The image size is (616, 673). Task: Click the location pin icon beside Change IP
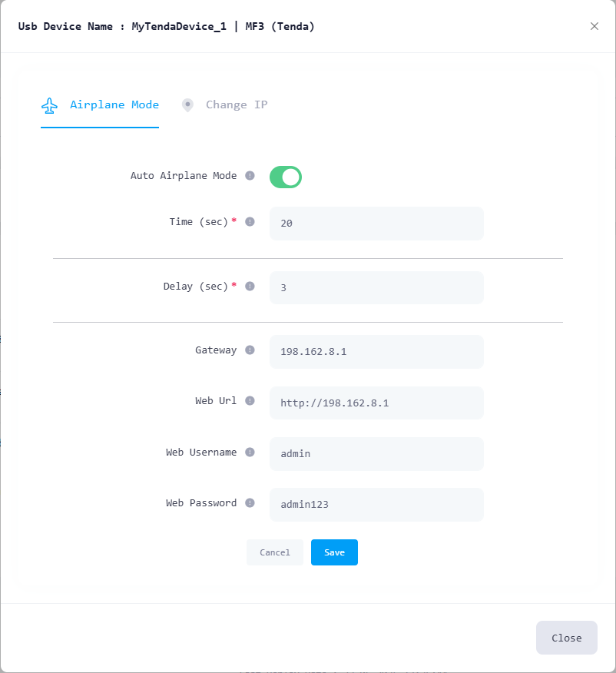[187, 105]
